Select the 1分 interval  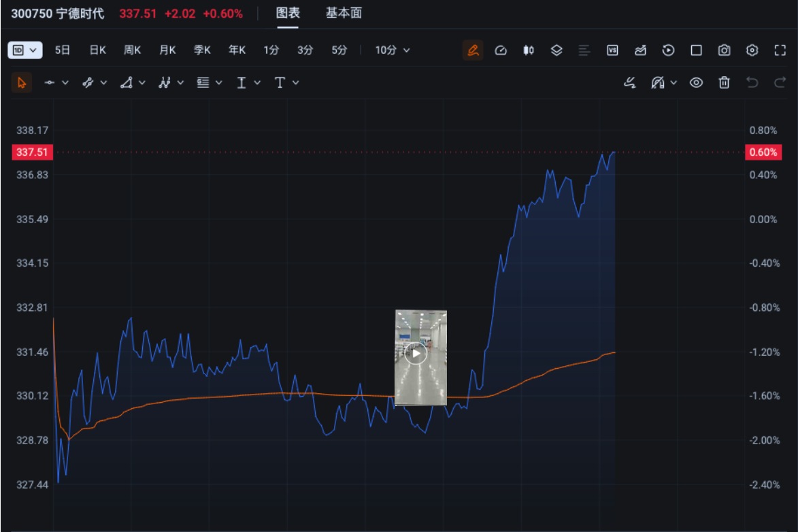(x=271, y=50)
